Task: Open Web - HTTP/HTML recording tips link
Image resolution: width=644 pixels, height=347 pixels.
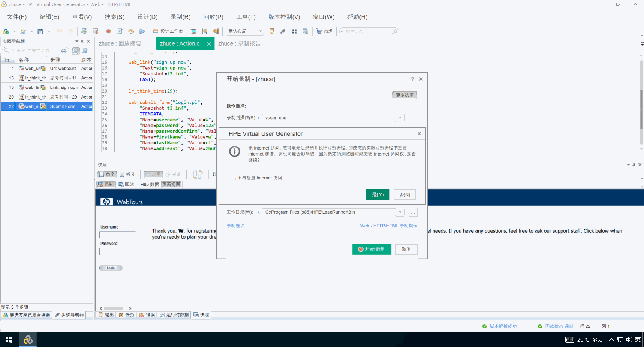Action: 388,226
